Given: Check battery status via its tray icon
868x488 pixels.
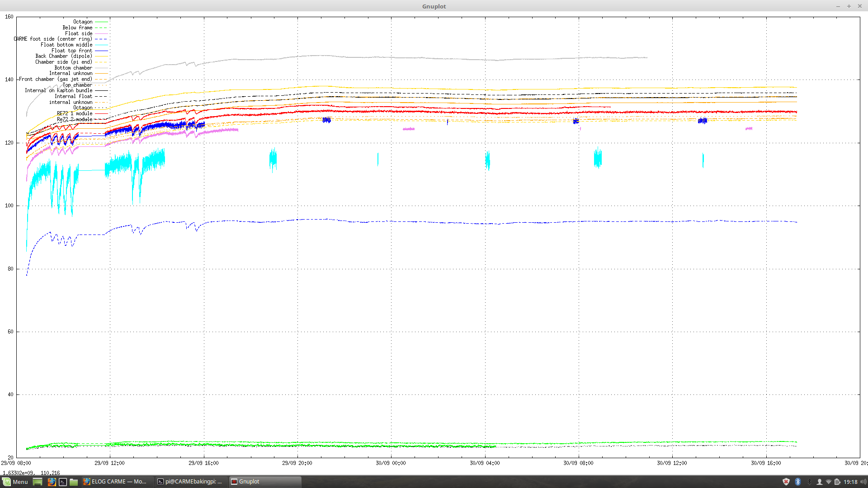Looking at the screenshot, I should pyautogui.click(x=837, y=482).
